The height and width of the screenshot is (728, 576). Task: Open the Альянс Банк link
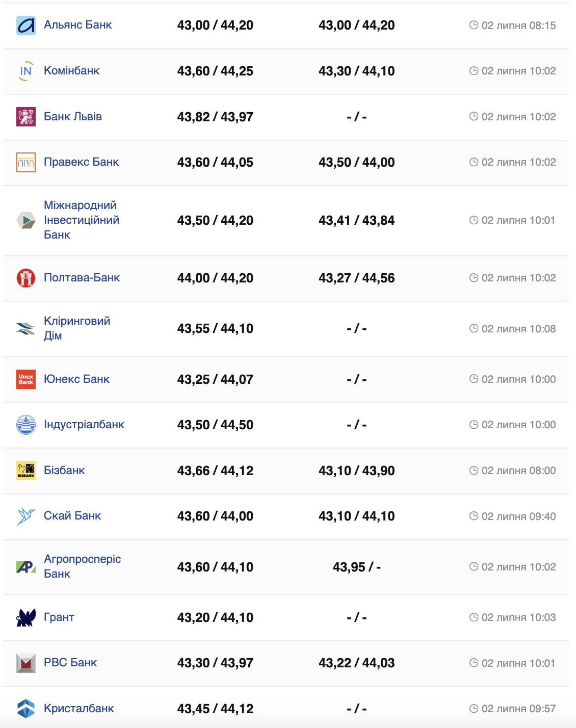tap(77, 25)
